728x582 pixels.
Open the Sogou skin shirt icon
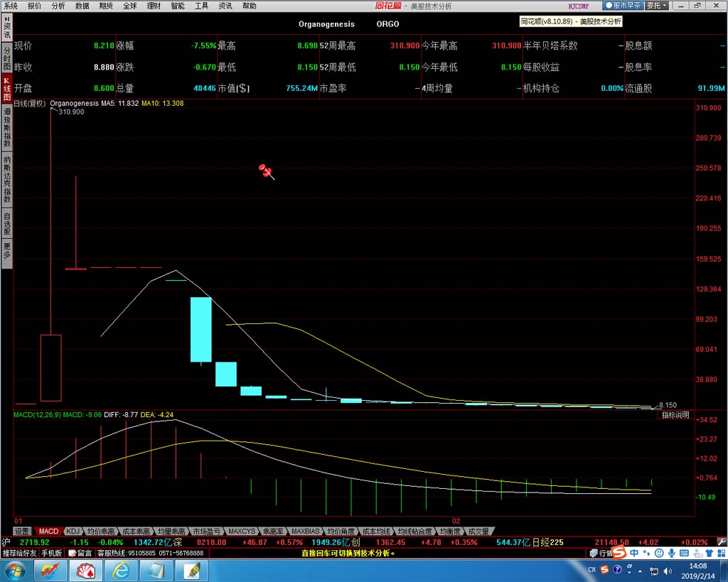709,553
